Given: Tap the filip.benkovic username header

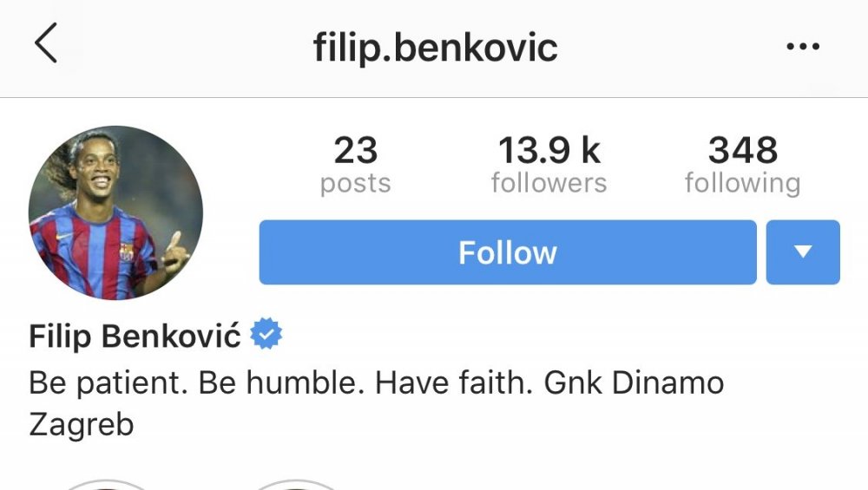Looking at the screenshot, I should (x=435, y=48).
